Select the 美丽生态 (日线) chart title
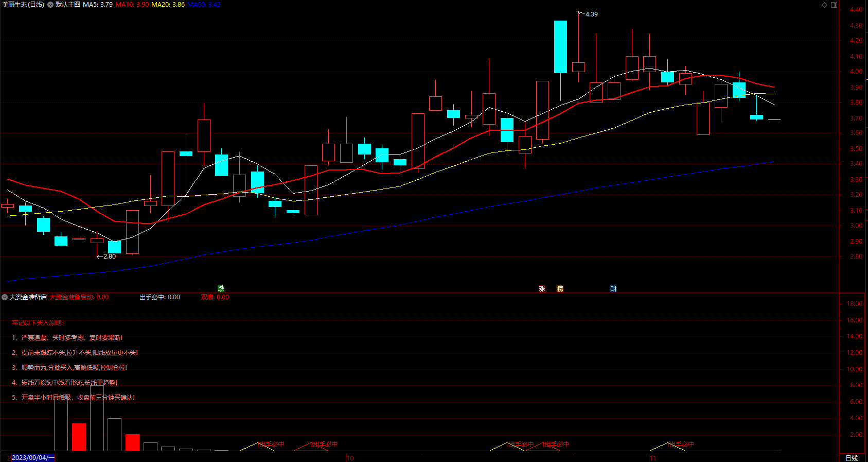This screenshot has width=868, height=462. [x=23, y=5]
